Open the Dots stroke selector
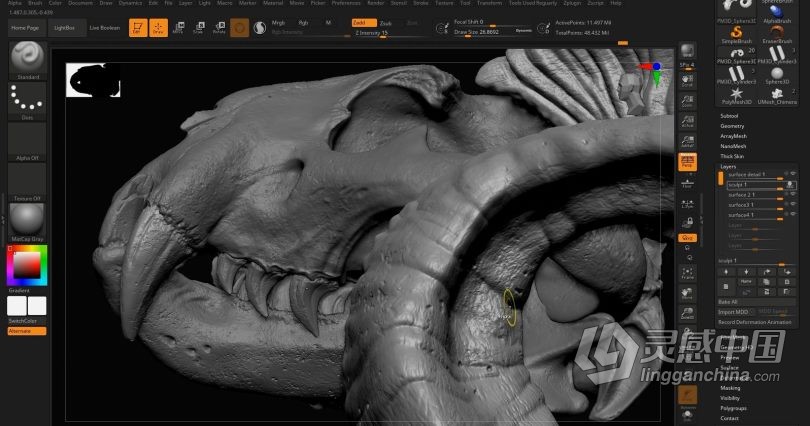Screen dimensions: 810x426 pos(28,101)
